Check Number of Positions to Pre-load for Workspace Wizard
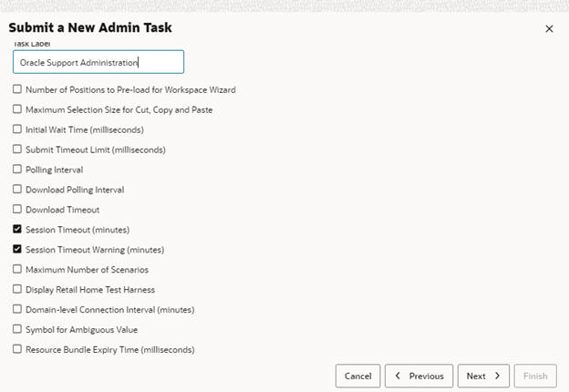The image size is (569, 392). tap(17, 89)
